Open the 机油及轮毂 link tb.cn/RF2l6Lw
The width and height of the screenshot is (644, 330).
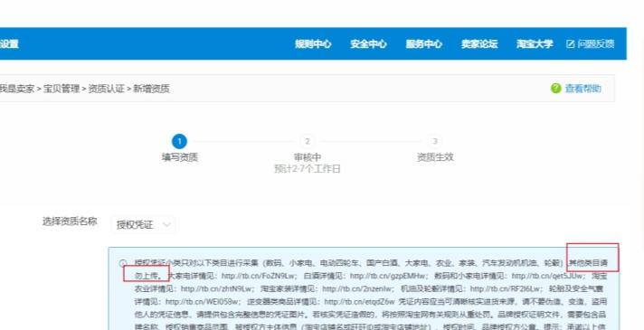[x=506, y=288]
